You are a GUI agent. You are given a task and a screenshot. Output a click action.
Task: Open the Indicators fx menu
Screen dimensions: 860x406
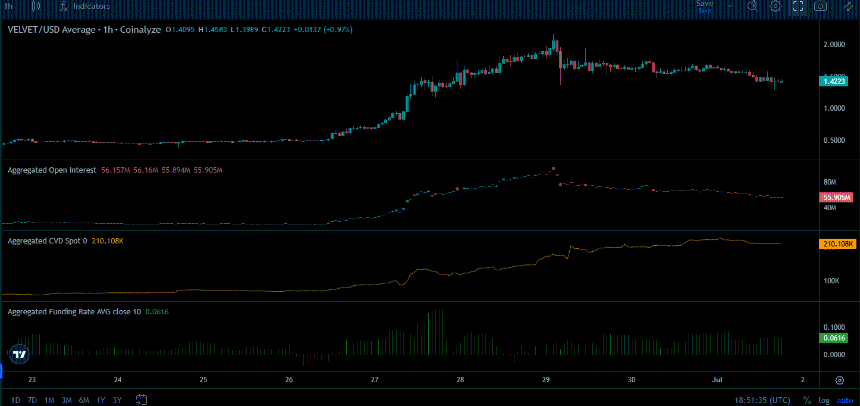[x=85, y=6]
